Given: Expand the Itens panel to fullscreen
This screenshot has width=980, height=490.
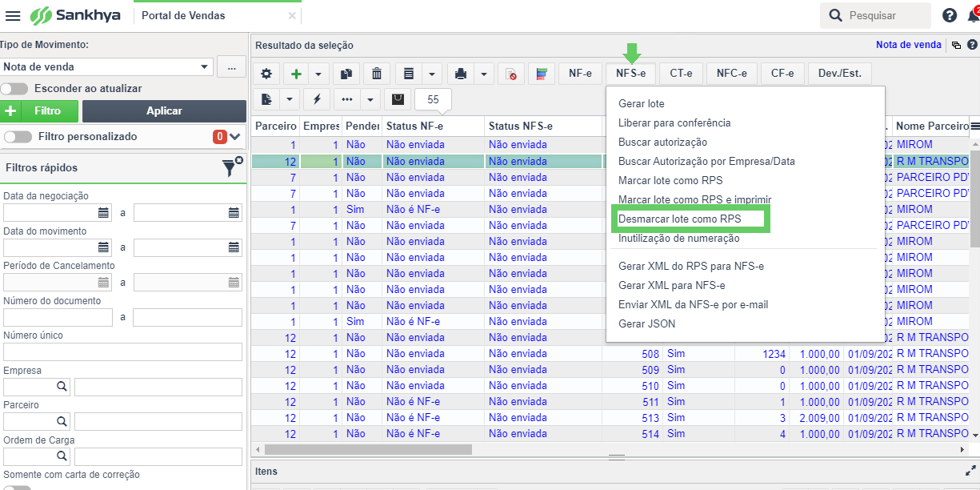Looking at the screenshot, I should point(971,472).
